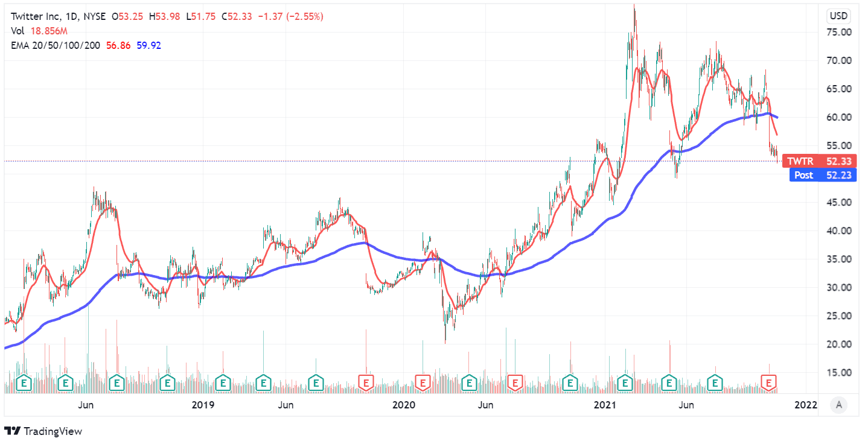The height and width of the screenshot is (441, 868).
Task: Click the 45.00 price axis label
Action: [x=839, y=202]
